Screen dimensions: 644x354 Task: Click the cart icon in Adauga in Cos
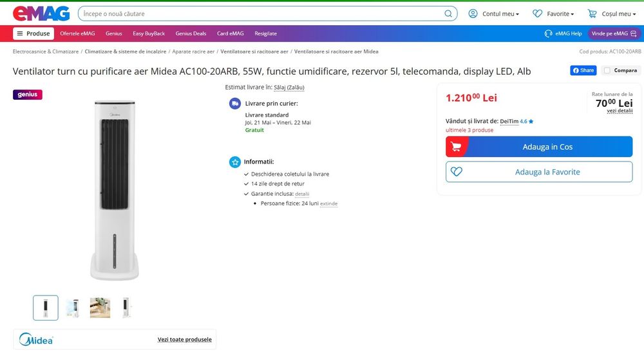(x=456, y=147)
